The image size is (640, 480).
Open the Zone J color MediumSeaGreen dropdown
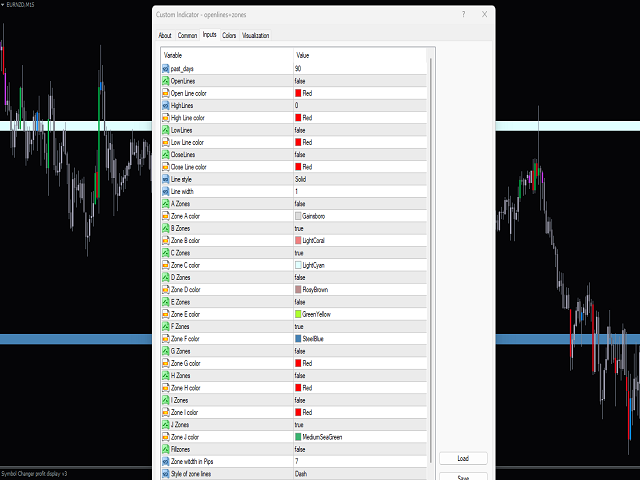360,437
